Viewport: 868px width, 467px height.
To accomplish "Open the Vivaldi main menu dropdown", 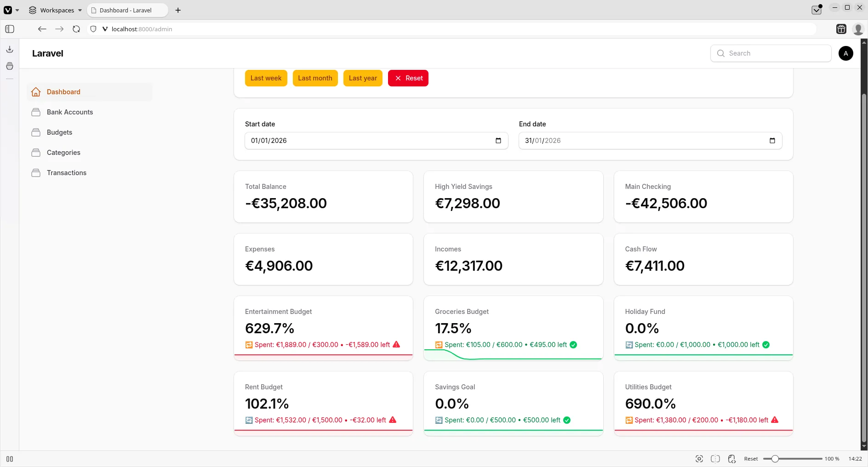I will (11, 10).
